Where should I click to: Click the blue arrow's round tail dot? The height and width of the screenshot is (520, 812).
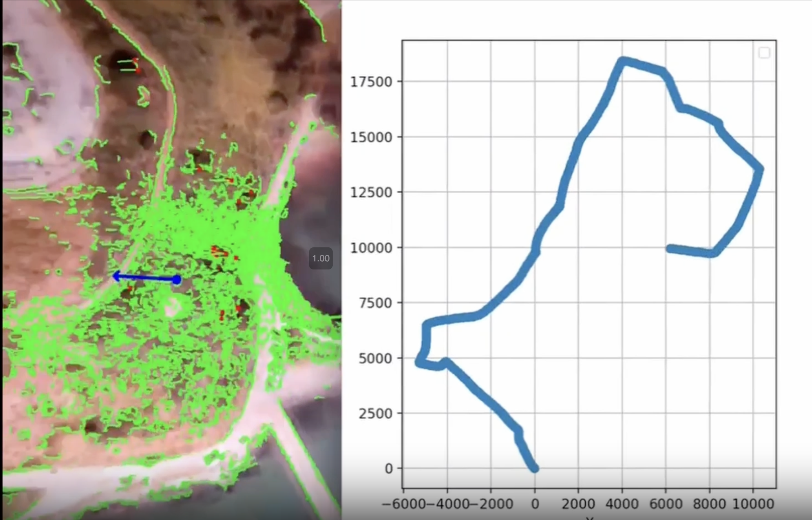177,280
